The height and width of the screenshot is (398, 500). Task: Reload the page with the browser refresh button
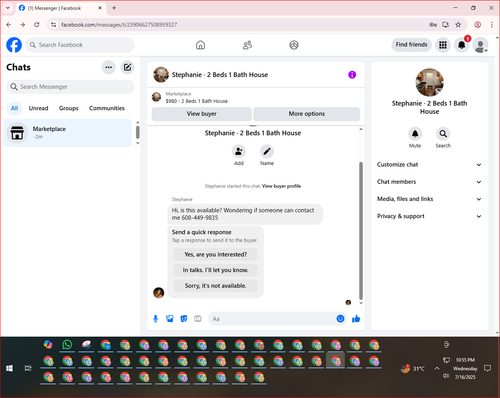click(37, 25)
